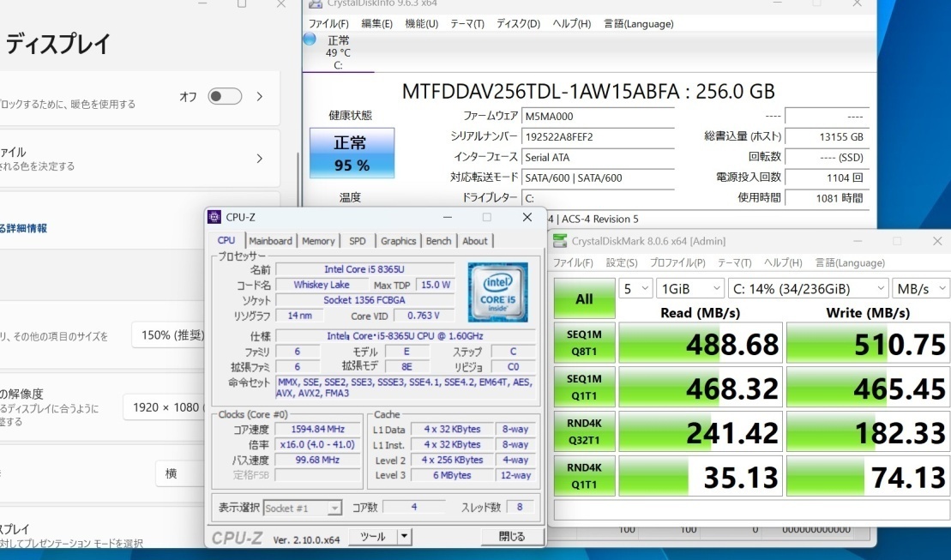This screenshot has width=951, height=560.
Task: Open the display orientation 横 dropdown
Action: 180,473
